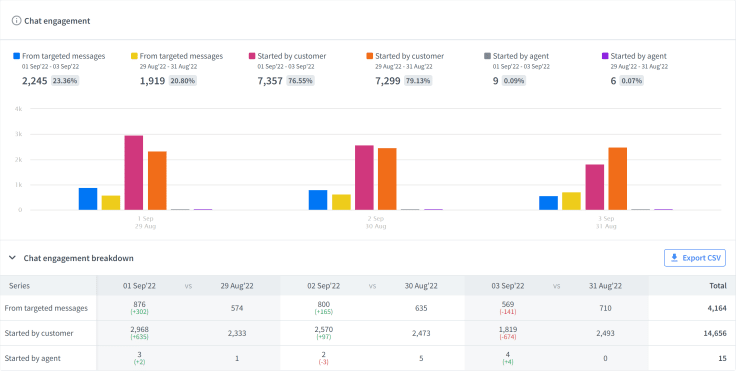Click the pink bar for 2 Sep
This screenshot has width=736, height=371.
click(x=364, y=178)
